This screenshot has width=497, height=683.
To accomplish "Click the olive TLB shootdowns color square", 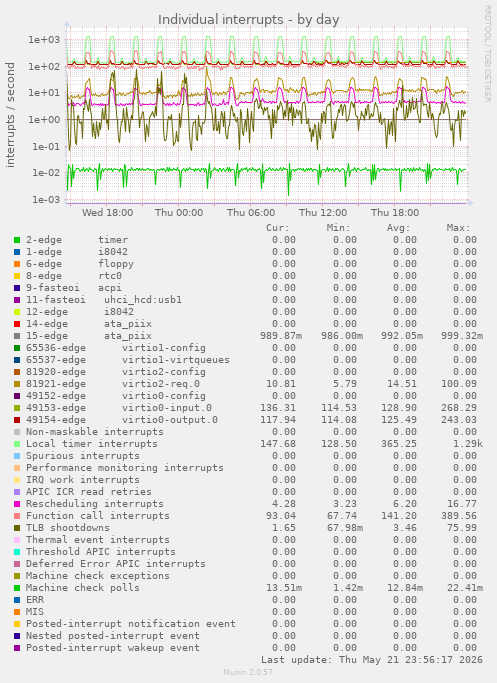I will tap(17, 528).
